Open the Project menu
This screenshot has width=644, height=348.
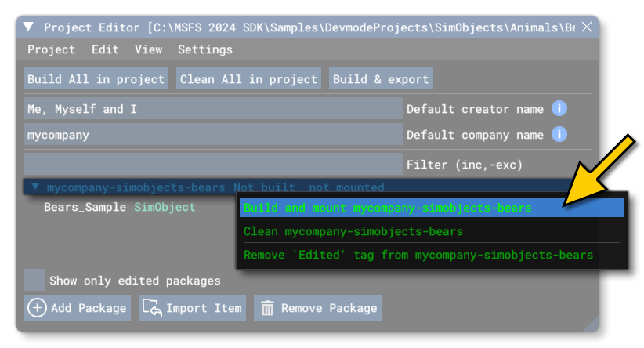tap(52, 49)
